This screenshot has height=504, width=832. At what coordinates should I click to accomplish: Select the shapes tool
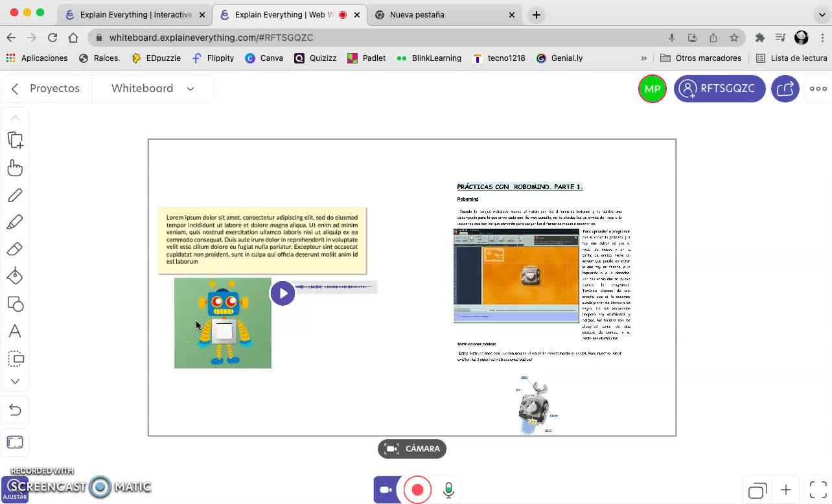[15, 304]
